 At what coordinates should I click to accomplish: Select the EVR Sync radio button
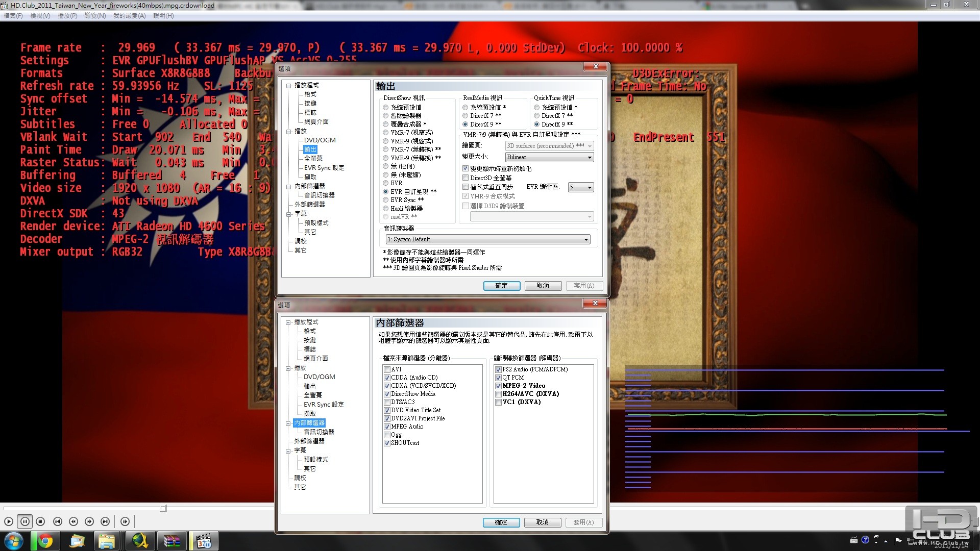tap(386, 200)
